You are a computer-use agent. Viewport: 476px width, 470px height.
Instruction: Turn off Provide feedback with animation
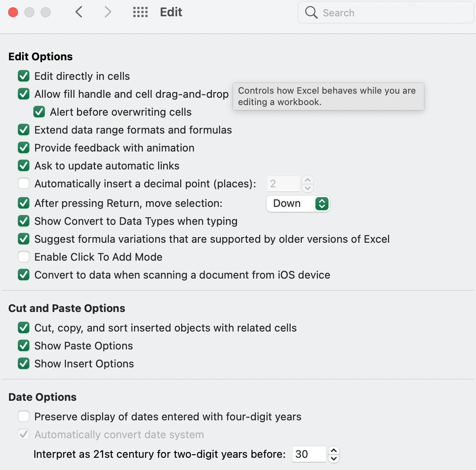pos(24,148)
